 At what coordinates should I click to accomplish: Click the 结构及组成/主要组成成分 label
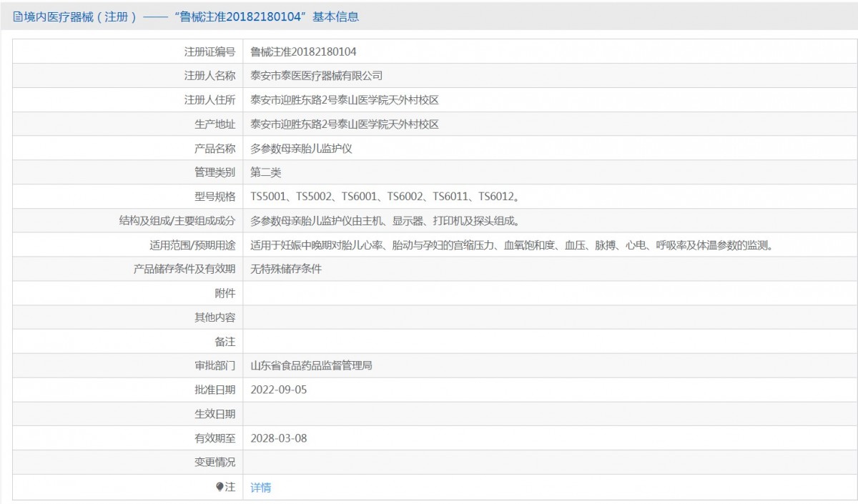[177, 221]
